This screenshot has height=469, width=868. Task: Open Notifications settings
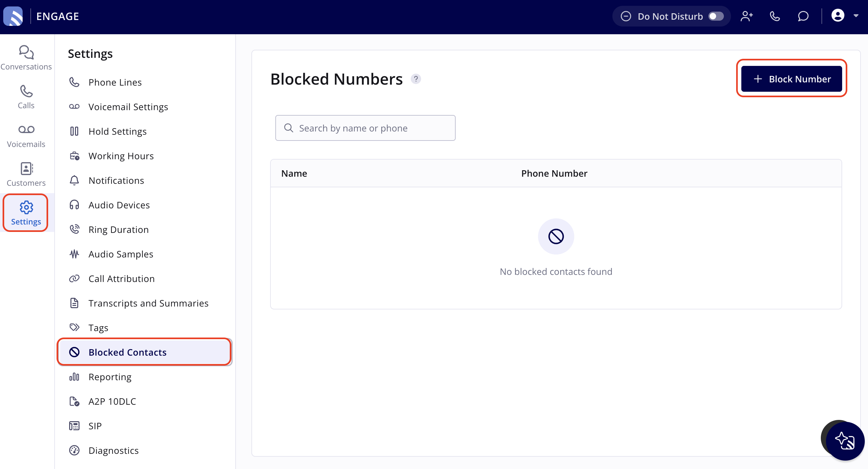145,181
